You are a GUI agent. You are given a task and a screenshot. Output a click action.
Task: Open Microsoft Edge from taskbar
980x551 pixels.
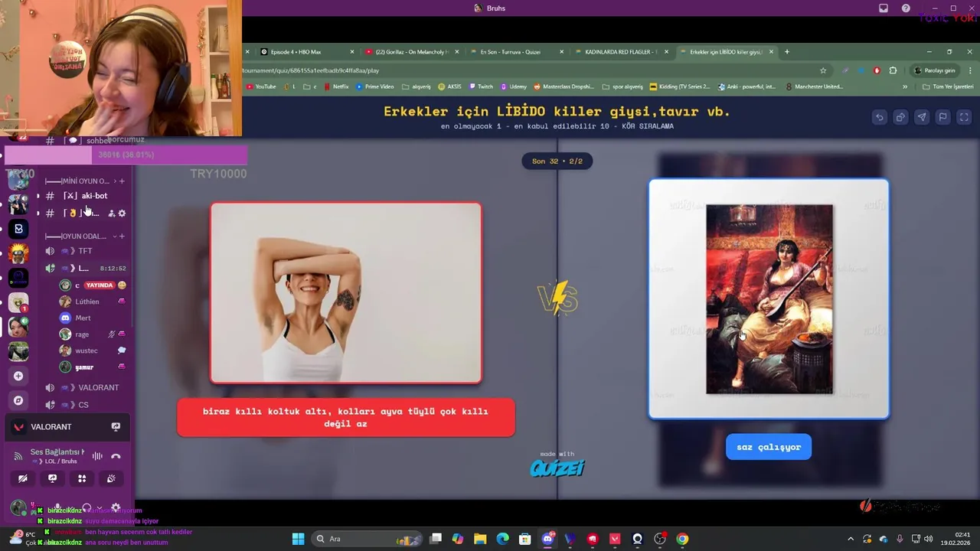pyautogui.click(x=502, y=539)
